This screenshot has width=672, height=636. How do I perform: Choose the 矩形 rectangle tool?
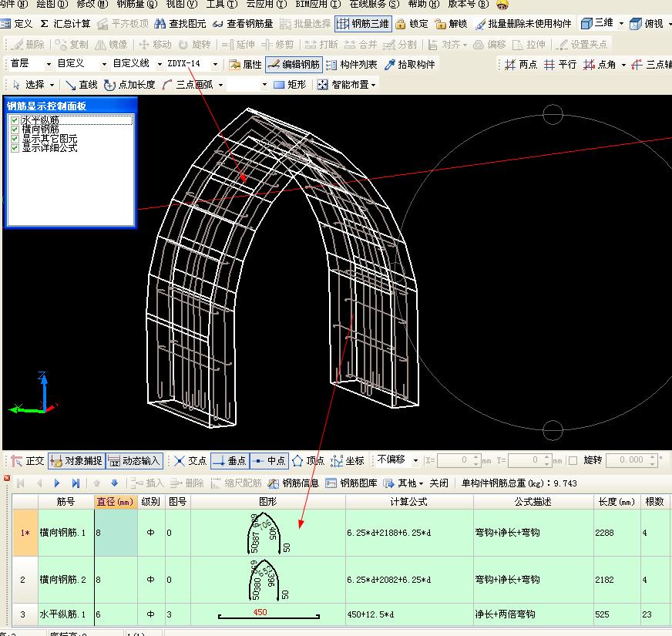(x=290, y=85)
